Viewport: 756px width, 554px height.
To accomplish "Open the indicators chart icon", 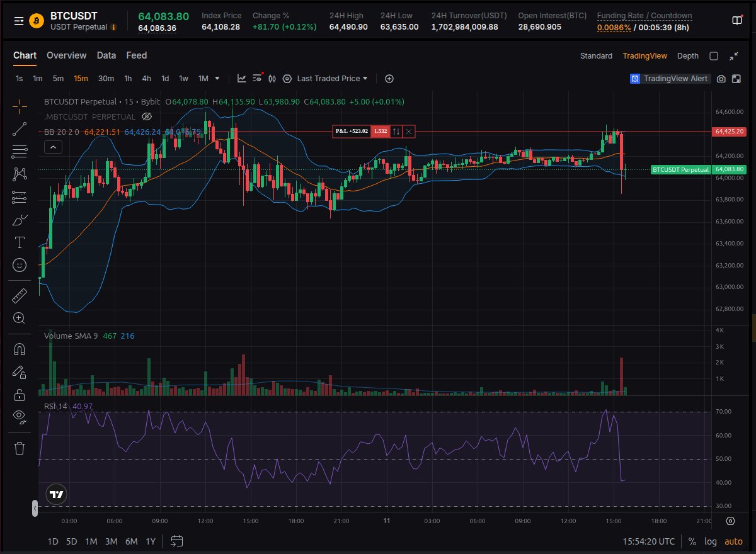I will pos(241,79).
